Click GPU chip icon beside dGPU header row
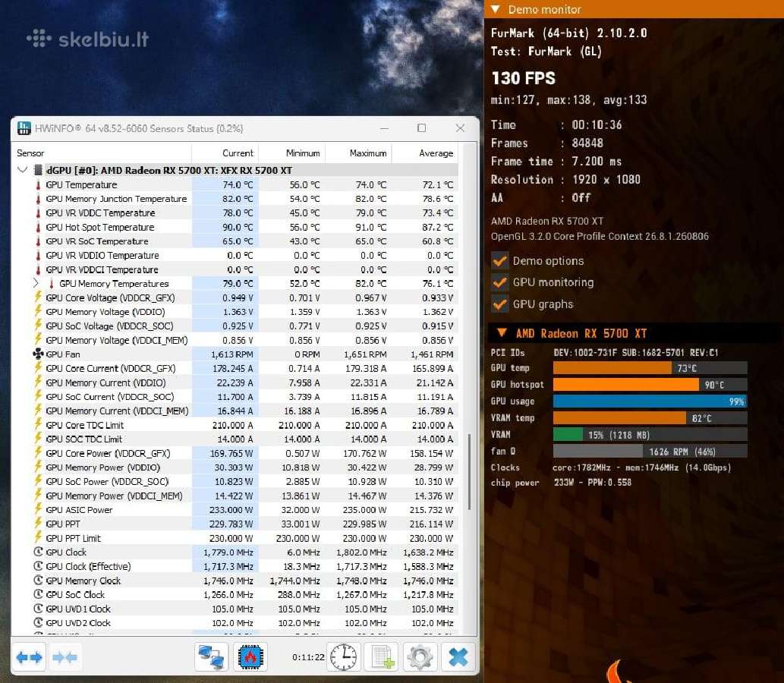784x683 pixels. pos(38,170)
